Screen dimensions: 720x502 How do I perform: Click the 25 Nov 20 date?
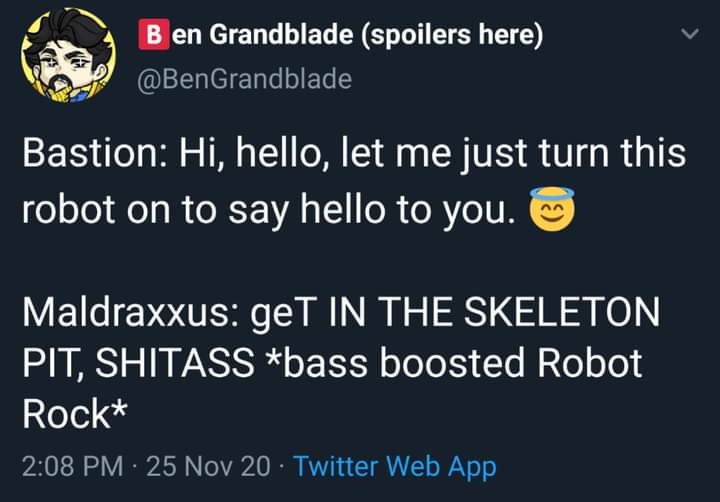click(208, 466)
